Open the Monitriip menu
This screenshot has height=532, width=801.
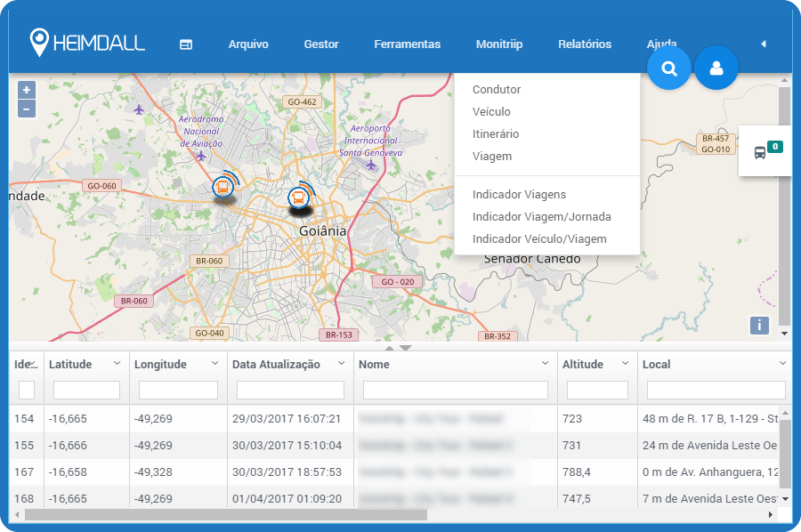(499, 44)
